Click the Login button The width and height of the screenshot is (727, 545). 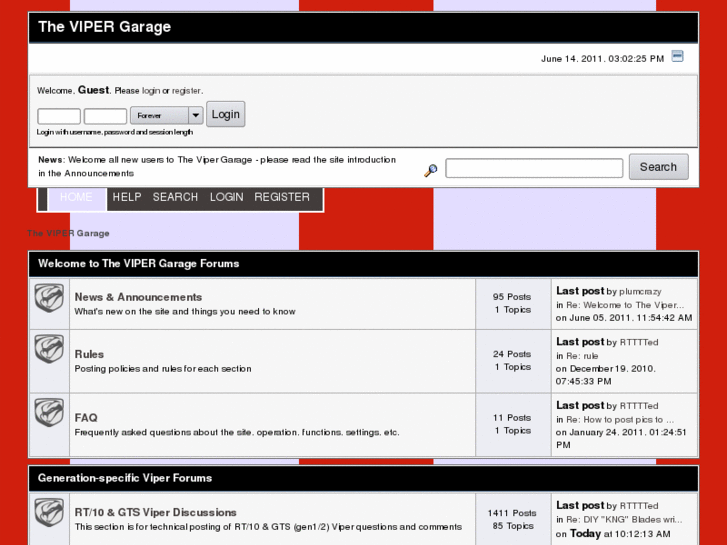click(226, 114)
